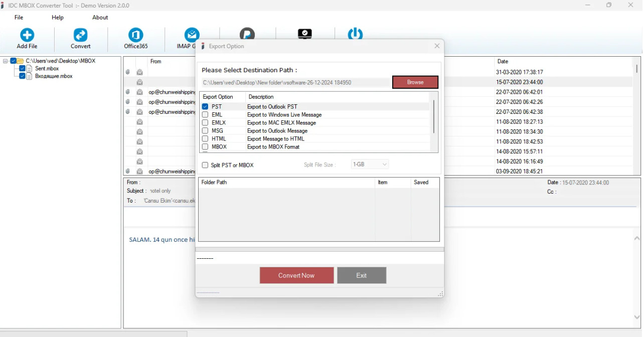Image resolution: width=644 pixels, height=337 pixels.
Task: Click the monitor checkmark toolbar icon
Action: (305, 34)
